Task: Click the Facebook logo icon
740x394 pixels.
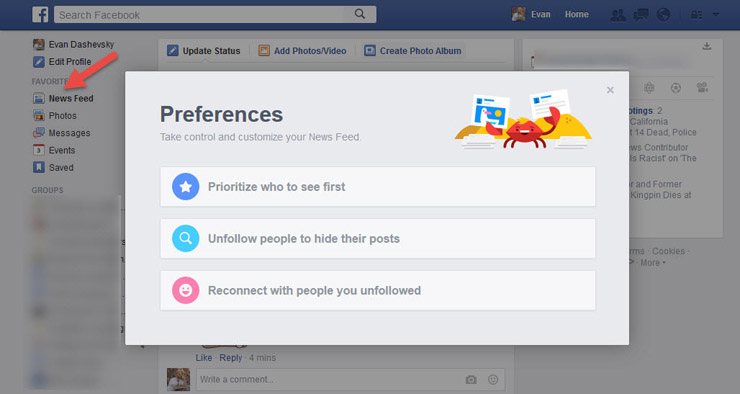Action: pos(40,15)
